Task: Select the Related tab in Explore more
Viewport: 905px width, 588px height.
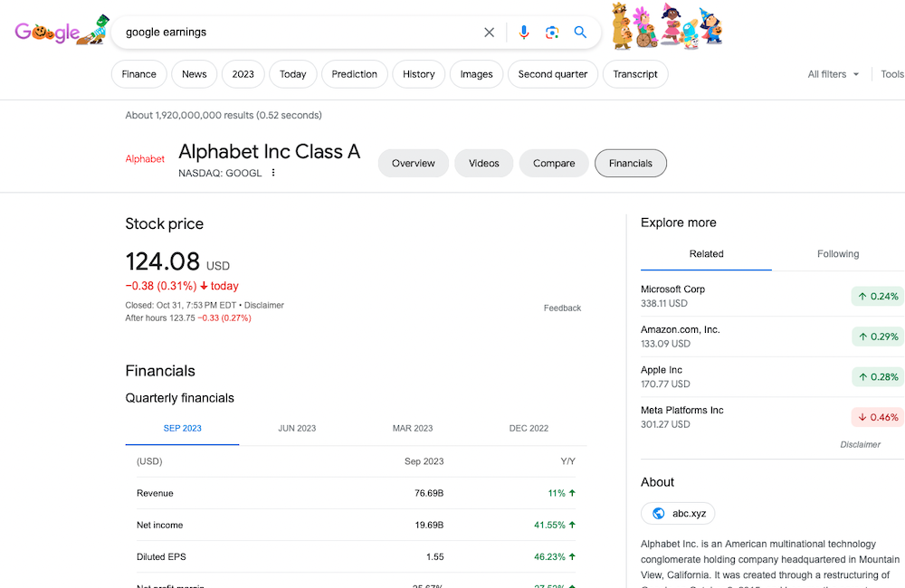Action: (x=706, y=254)
